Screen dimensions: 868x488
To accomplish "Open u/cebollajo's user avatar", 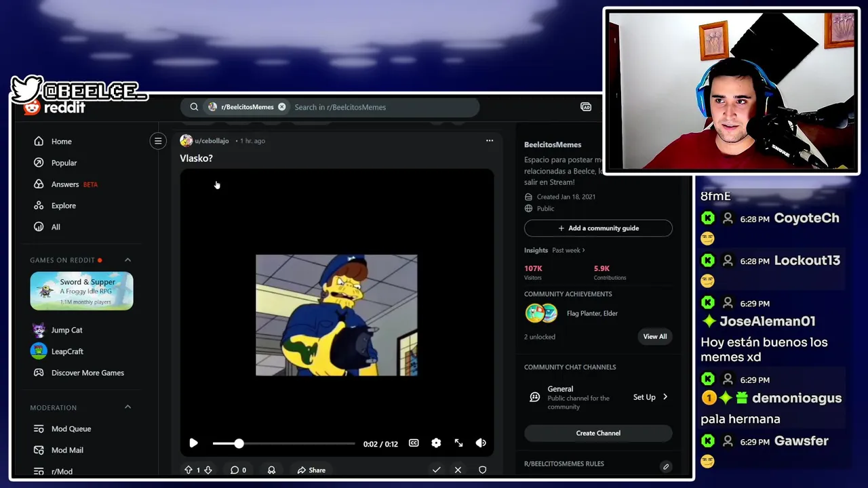I will coord(186,141).
